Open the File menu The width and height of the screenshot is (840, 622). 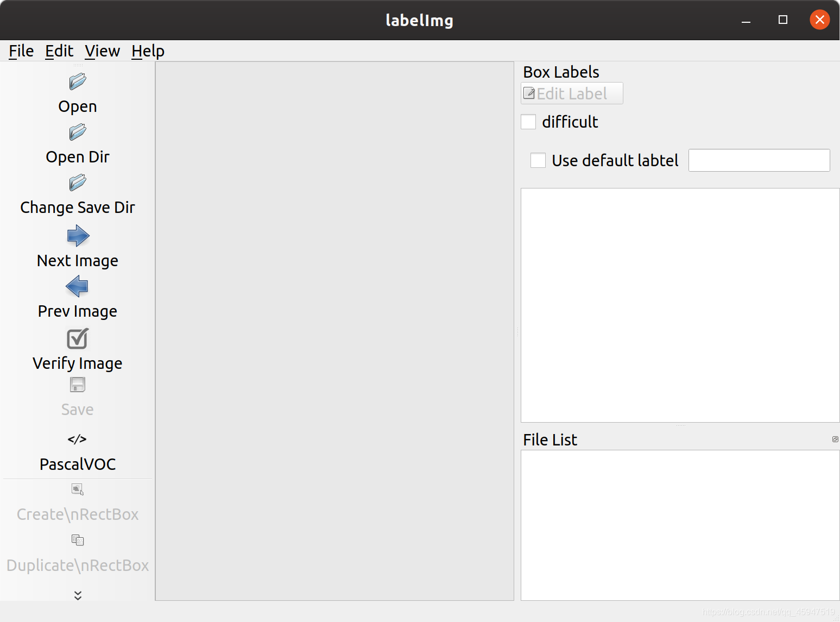pyautogui.click(x=21, y=51)
